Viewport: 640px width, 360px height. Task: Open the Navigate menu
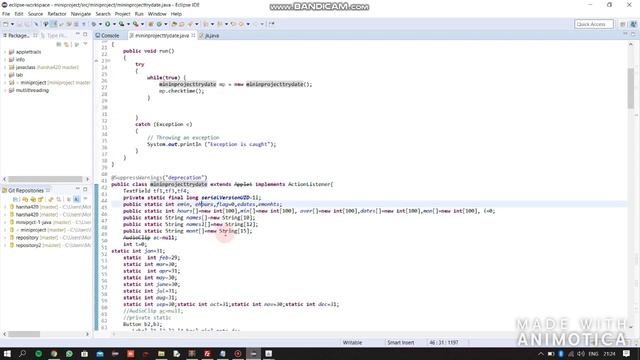81,14
